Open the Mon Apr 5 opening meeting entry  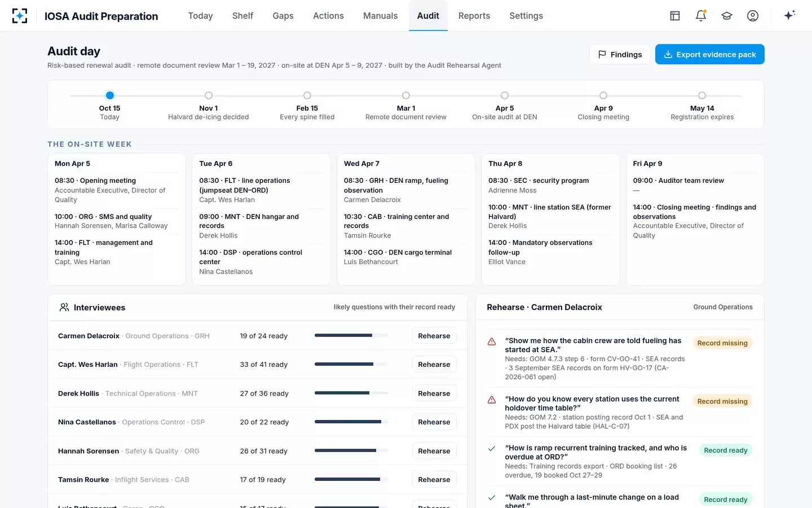coord(117,190)
